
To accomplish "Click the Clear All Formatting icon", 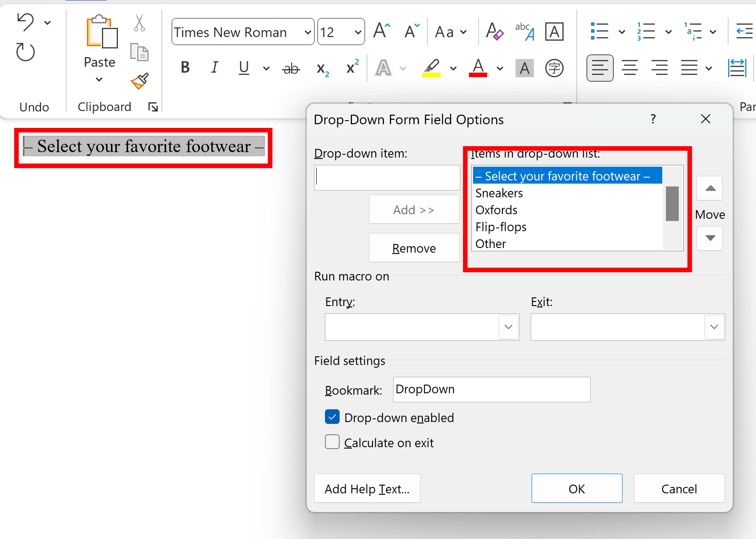I will click(495, 32).
